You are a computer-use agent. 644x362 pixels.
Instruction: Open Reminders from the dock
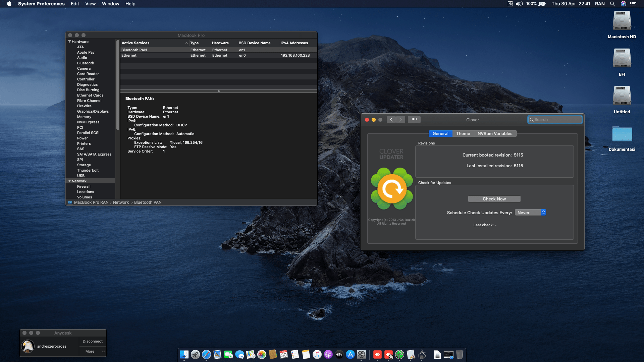tap(295, 354)
